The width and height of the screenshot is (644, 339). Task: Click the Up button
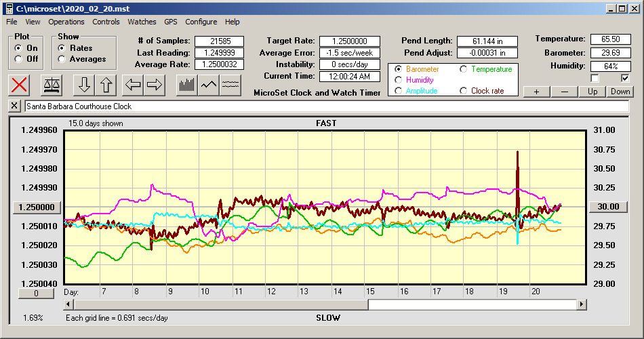click(592, 92)
